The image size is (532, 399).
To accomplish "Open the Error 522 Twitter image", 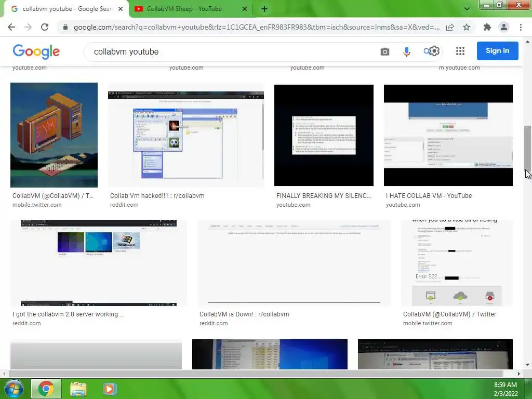I will [457, 263].
